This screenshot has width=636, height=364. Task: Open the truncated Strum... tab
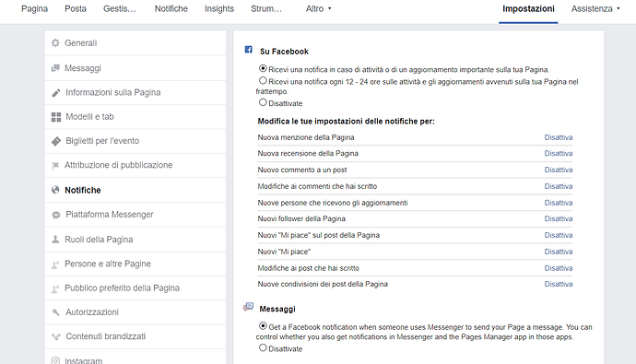266,8
